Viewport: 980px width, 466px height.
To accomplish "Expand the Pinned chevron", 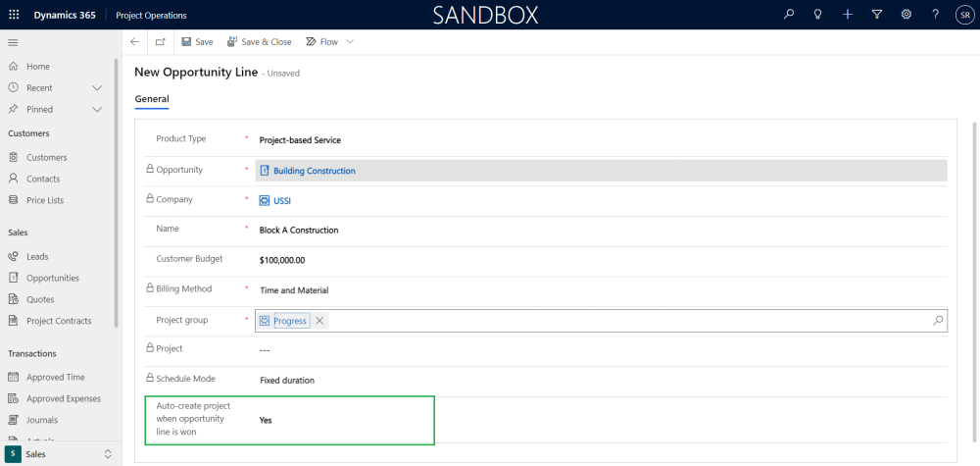I will click(x=97, y=110).
